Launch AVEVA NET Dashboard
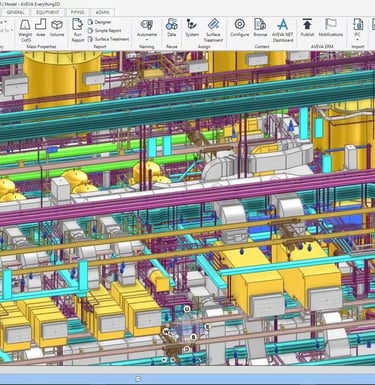The image size is (375, 385). [283, 30]
